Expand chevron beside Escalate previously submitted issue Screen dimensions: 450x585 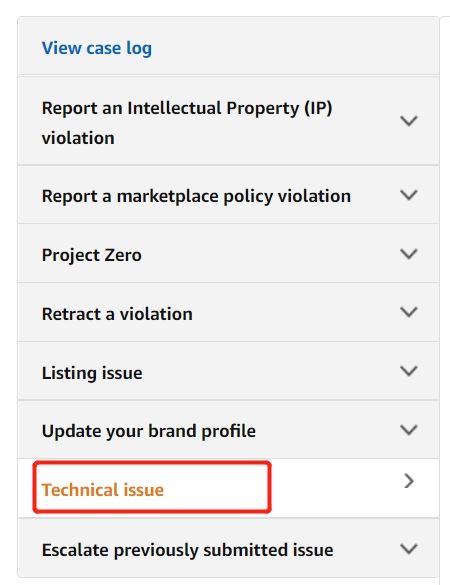(x=409, y=549)
